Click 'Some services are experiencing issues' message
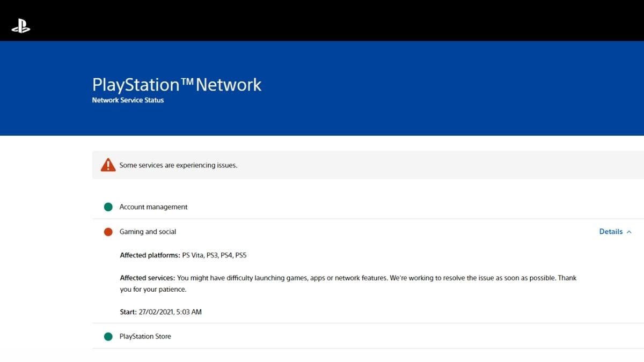644x362 pixels. coord(178,165)
